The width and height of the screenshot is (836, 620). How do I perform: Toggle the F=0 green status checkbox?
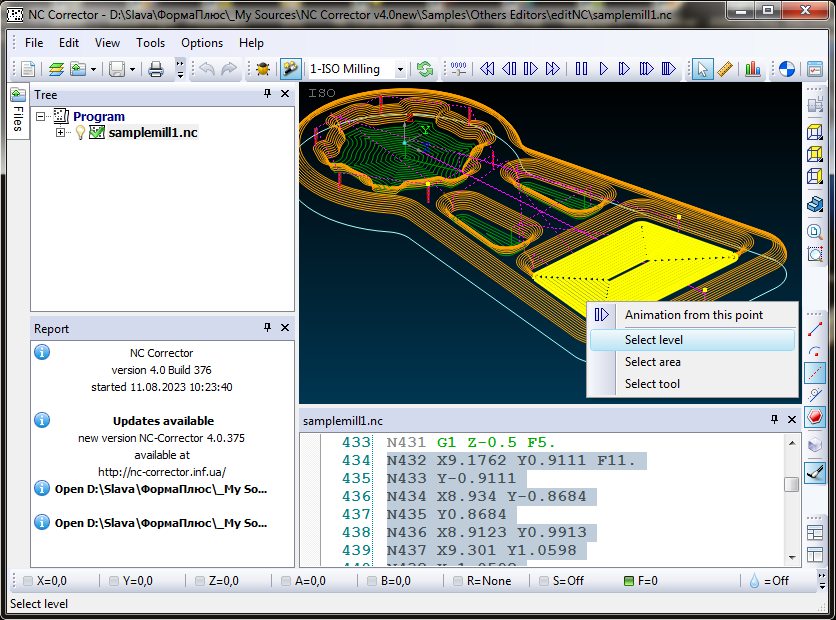point(629,580)
